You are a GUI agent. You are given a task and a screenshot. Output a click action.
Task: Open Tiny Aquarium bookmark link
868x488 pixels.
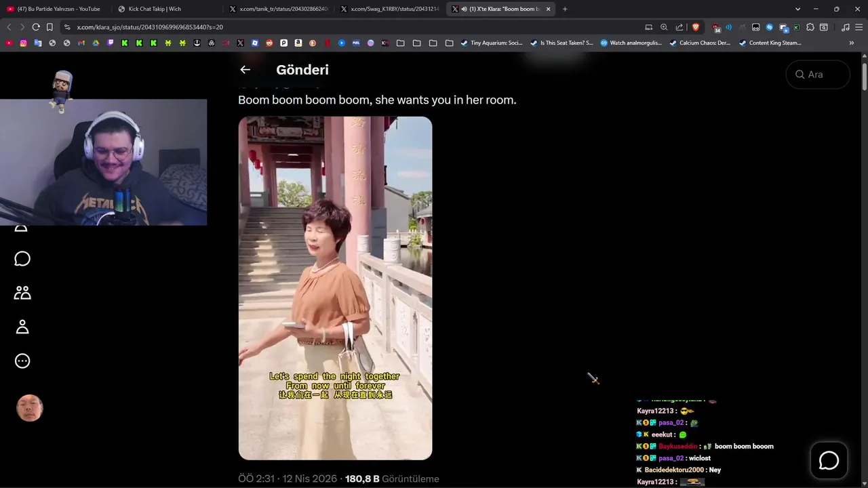coord(492,43)
